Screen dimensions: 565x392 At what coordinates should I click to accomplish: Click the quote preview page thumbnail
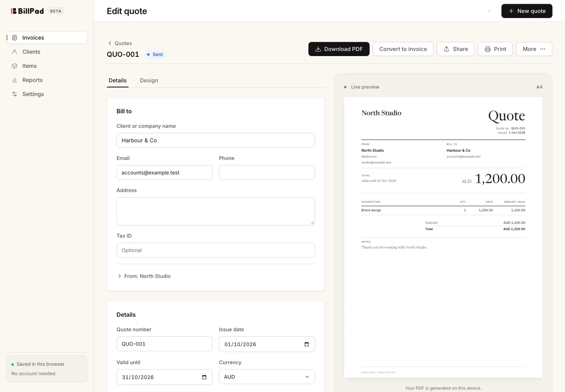point(443,238)
